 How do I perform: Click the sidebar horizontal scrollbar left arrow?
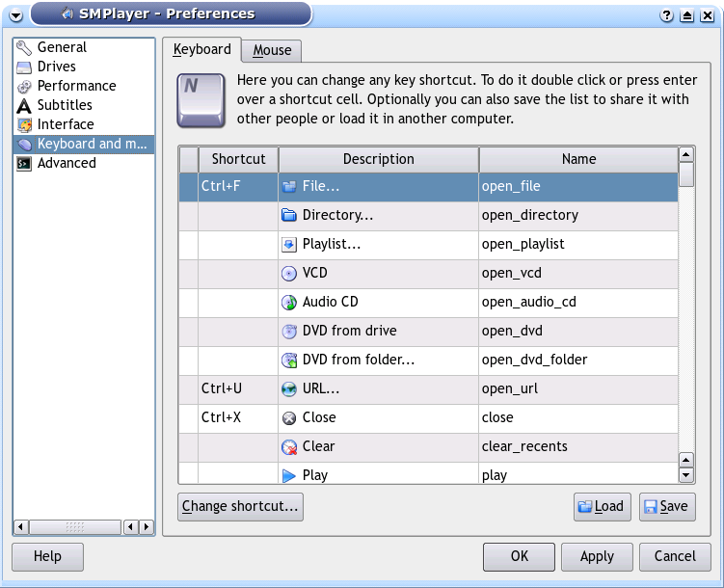[x=21, y=526]
